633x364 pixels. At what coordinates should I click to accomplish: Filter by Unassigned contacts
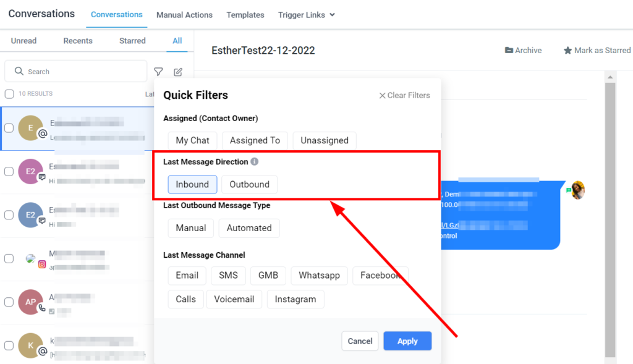[325, 140]
